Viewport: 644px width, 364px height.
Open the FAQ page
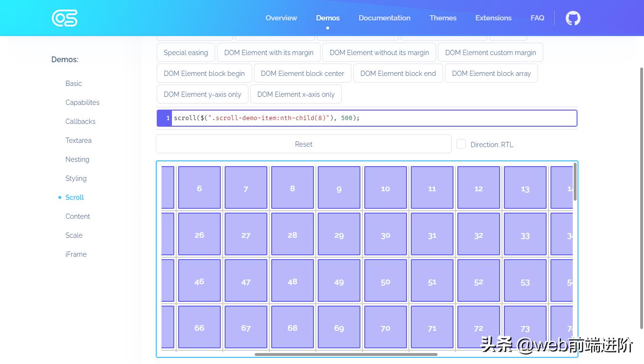click(x=537, y=18)
